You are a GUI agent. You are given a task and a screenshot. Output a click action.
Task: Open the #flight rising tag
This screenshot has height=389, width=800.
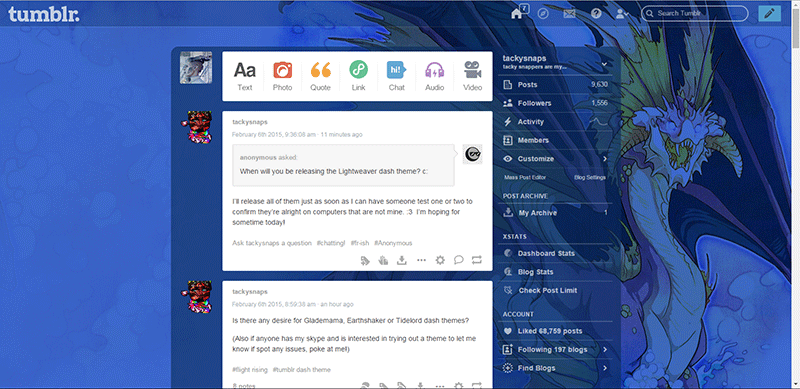click(x=249, y=370)
